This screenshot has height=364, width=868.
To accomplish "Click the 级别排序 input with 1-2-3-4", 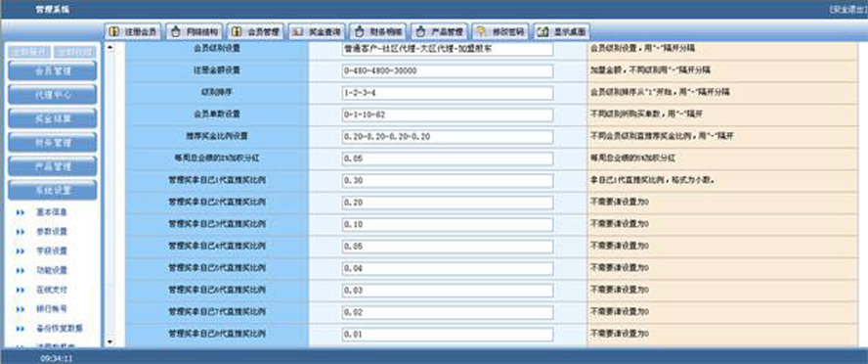I will [x=448, y=93].
